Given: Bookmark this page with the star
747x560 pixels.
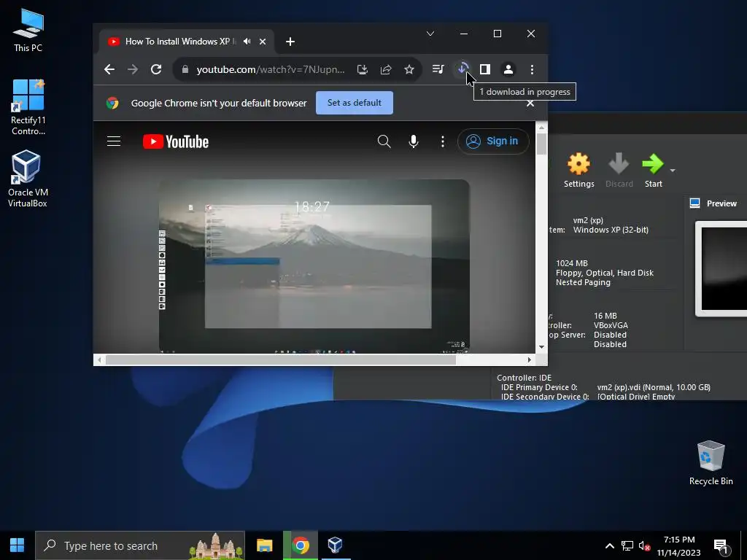Looking at the screenshot, I should [x=409, y=69].
